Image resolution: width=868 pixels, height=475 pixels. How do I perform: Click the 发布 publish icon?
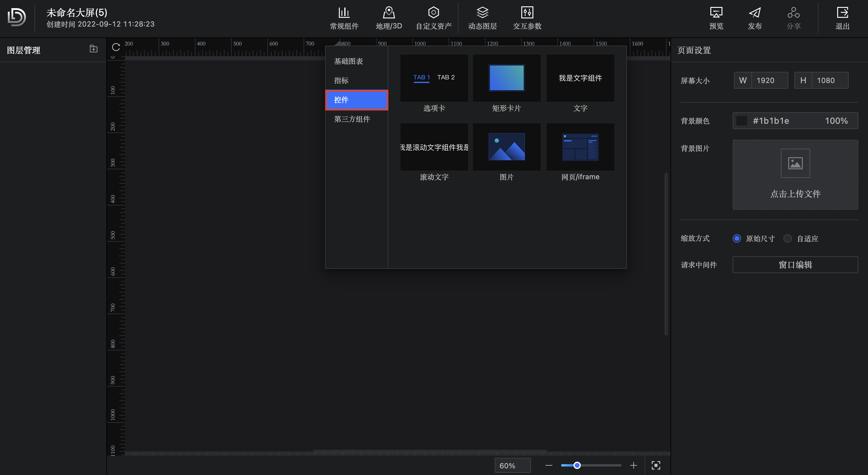pos(755,18)
